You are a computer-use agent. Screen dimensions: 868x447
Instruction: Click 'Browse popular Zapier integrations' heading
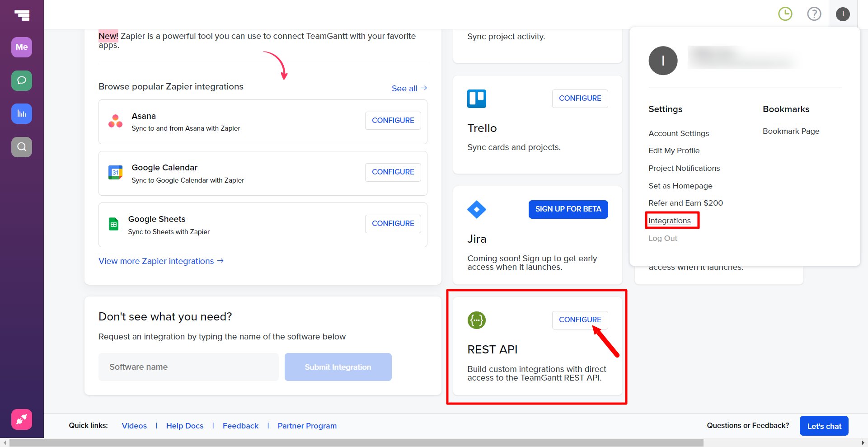pos(171,86)
